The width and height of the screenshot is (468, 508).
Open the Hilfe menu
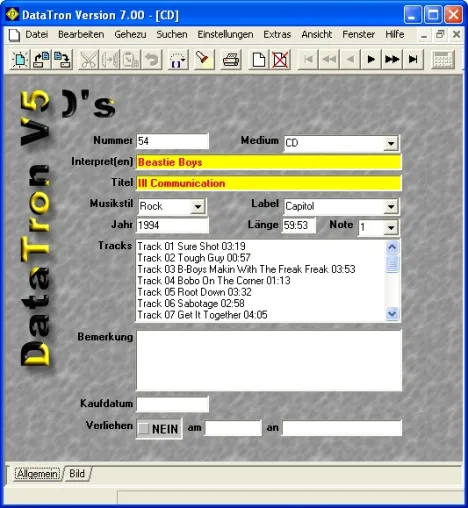tap(395, 34)
